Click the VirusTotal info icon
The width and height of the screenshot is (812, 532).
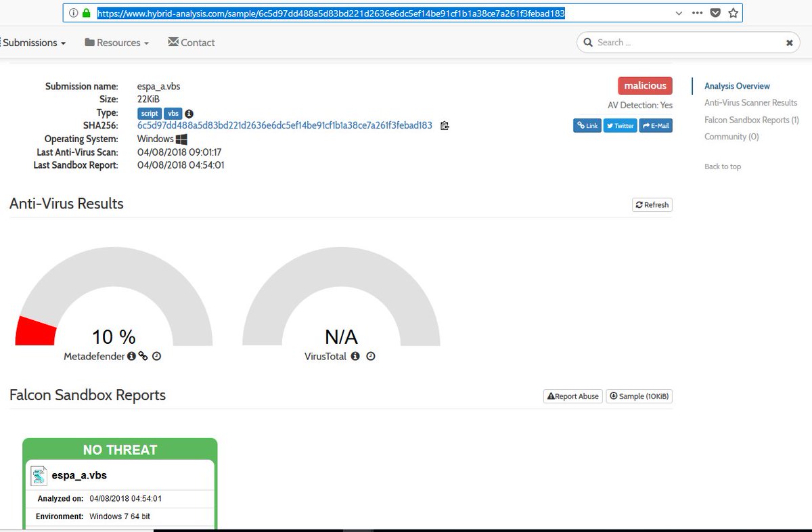[355, 356]
